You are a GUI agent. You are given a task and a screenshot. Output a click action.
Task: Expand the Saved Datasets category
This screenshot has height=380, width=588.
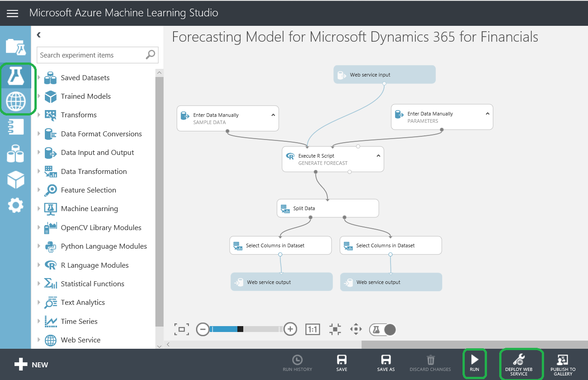(x=39, y=78)
